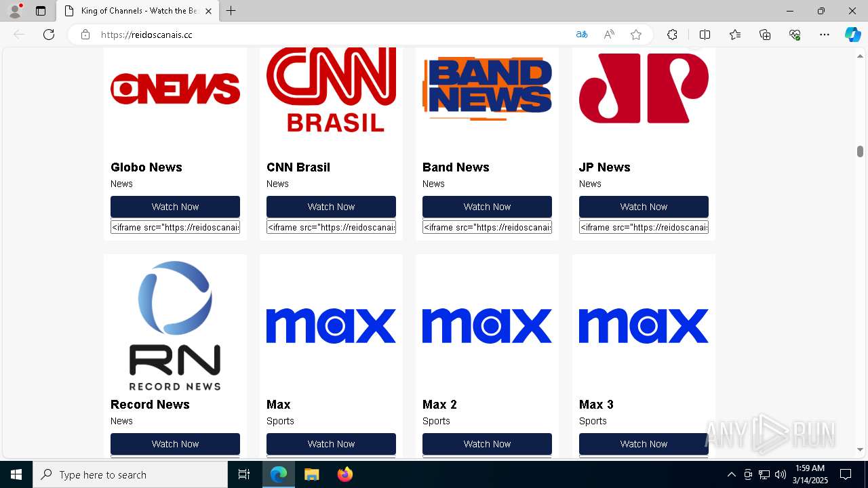
Task: Click the CNN Brasil logo
Action: click(x=331, y=89)
